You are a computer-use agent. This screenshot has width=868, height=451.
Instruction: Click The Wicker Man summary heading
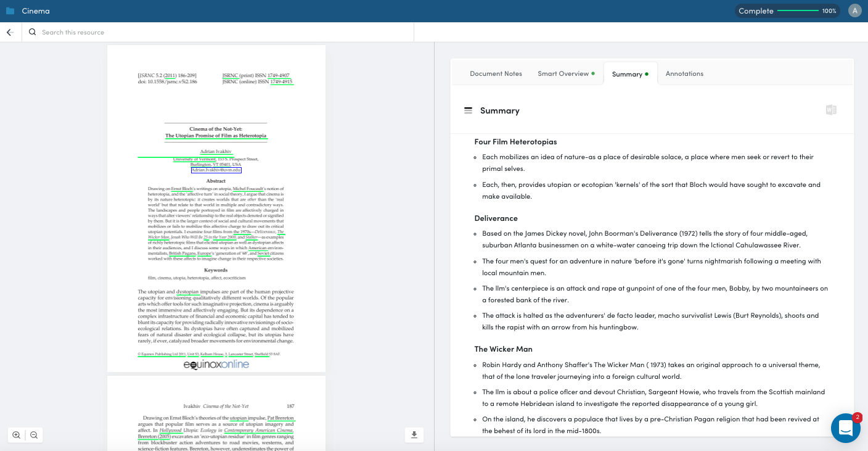coord(503,349)
